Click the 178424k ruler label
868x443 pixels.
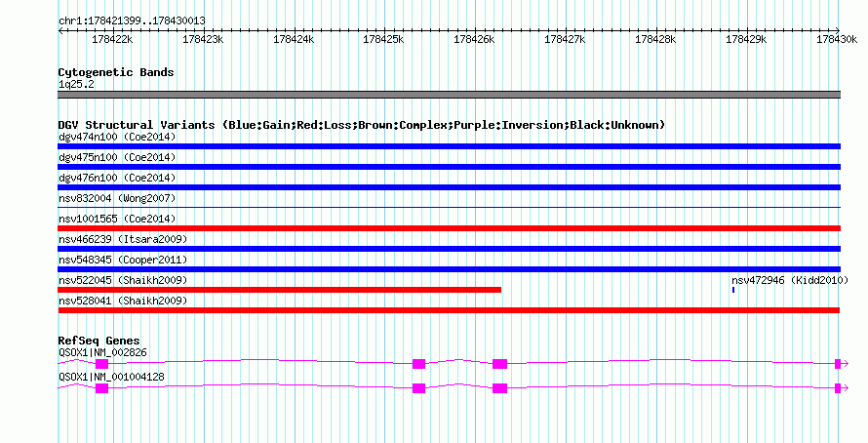pos(294,39)
